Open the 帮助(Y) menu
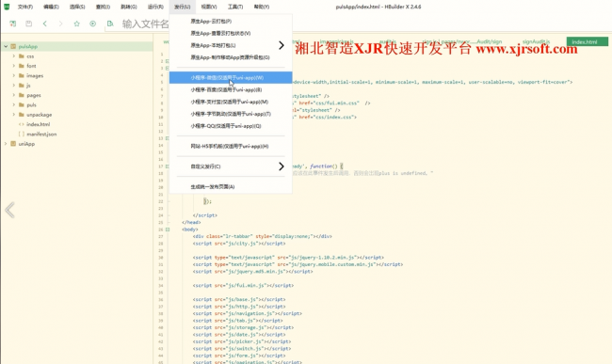Screen dimensions: 612x364 coord(262,7)
